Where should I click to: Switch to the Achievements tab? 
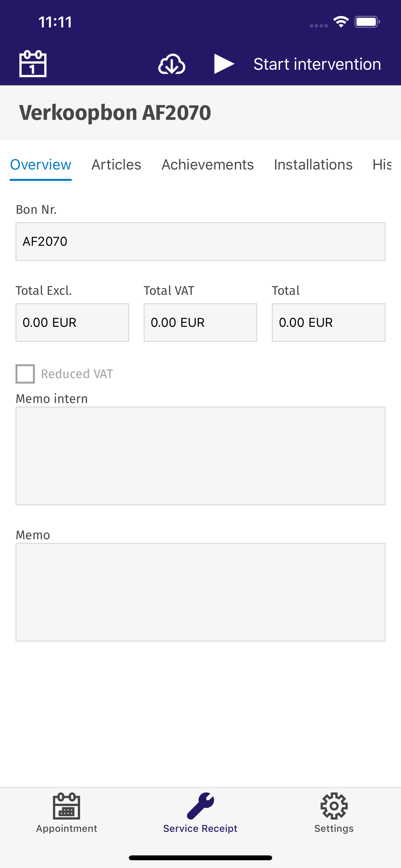[208, 165]
